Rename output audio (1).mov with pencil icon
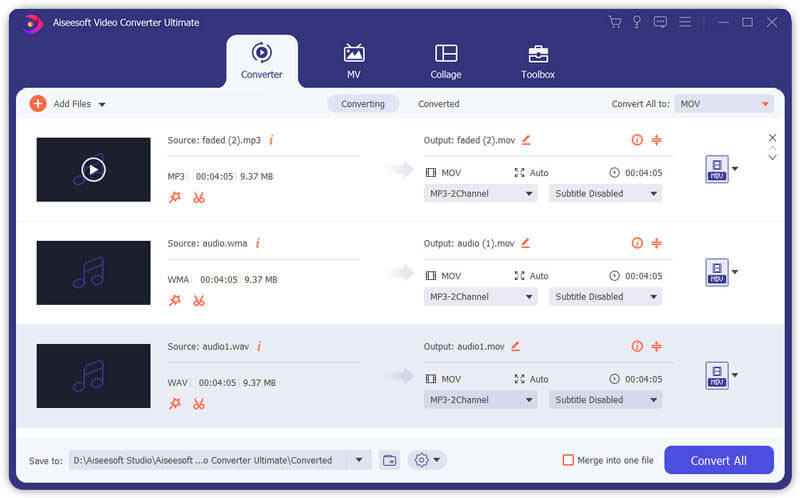The height and width of the screenshot is (498, 800). [x=526, y=243]
